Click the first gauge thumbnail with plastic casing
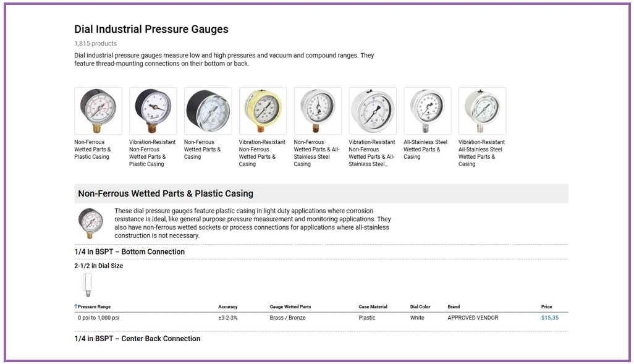634x364 pixels. [x=98, y=111]
